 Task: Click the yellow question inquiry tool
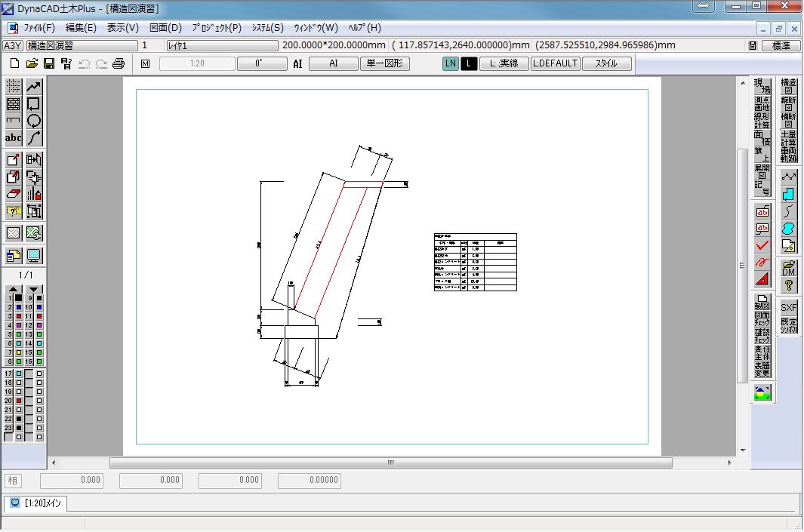coord(14,211)
